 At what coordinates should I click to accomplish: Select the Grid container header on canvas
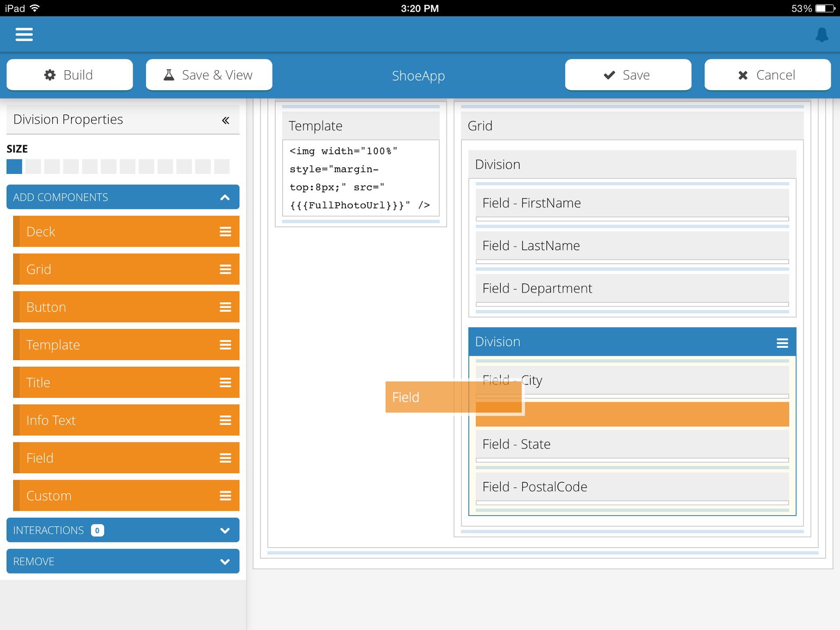pos(632,126)
